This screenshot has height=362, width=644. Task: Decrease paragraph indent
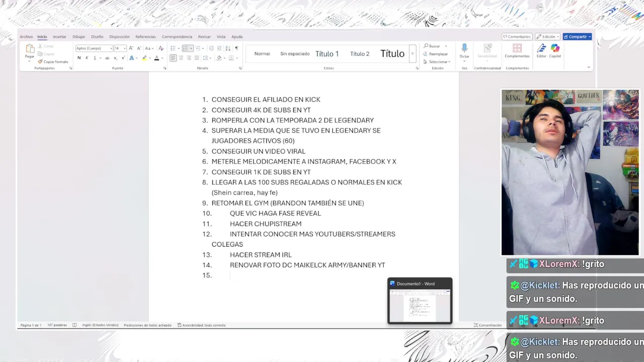pos(211,48)
